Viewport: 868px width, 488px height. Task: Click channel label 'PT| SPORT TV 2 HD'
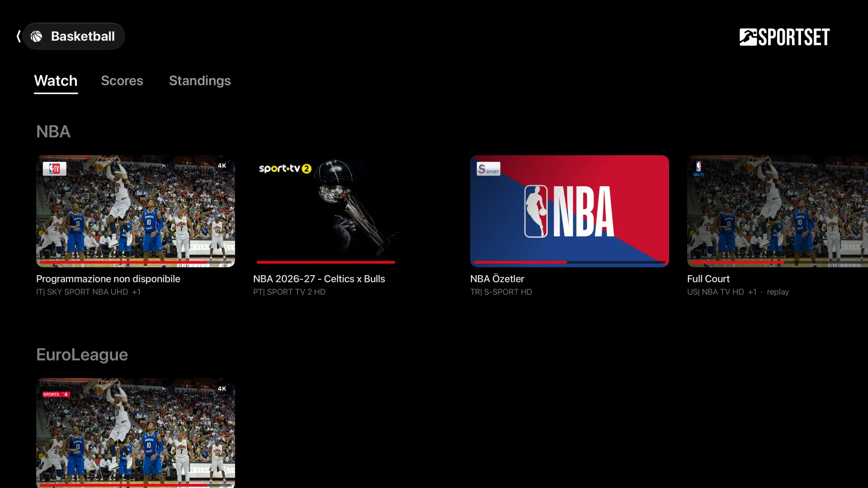[289, 292]
